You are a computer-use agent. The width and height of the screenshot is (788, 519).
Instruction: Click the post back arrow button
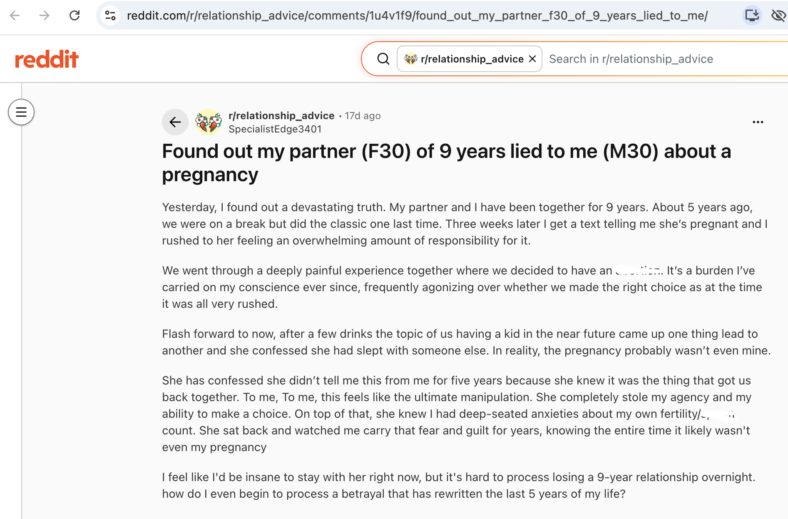click(175, 122)
